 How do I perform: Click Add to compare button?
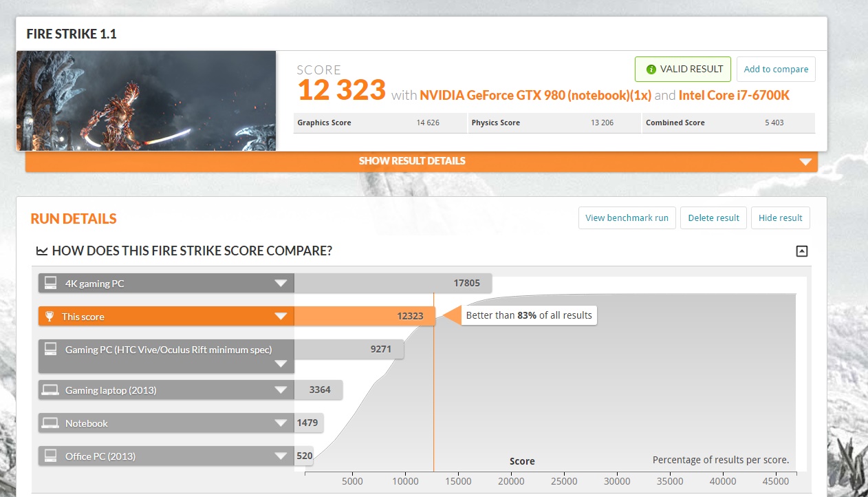776,69
